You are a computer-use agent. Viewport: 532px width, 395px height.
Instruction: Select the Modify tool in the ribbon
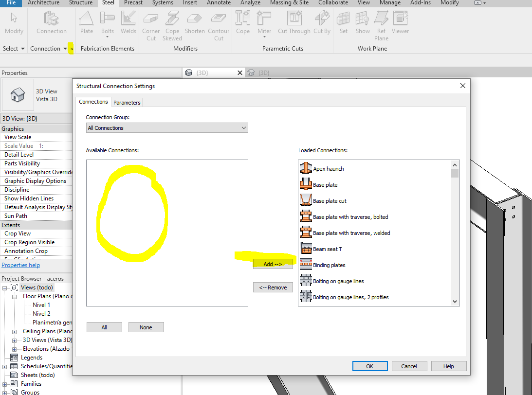[x=14, y=23]
